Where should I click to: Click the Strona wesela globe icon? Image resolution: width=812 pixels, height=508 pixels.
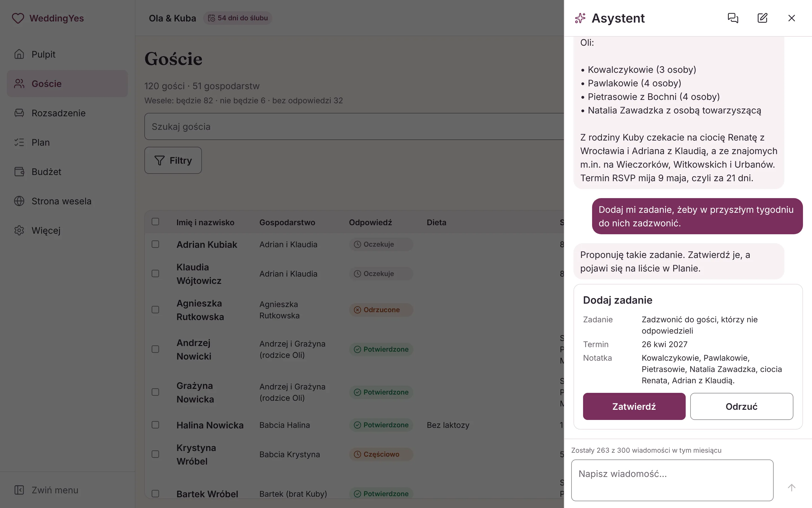click(19, 201)
